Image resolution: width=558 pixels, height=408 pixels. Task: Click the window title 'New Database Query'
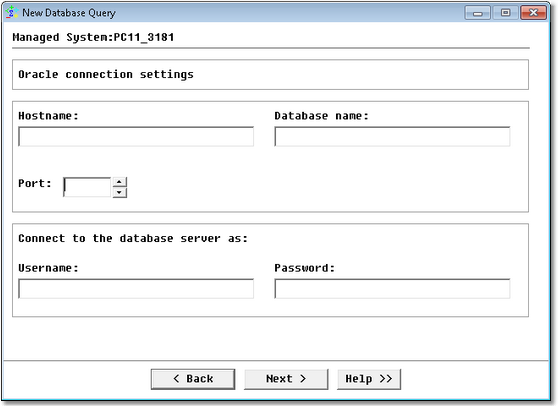tap(69, 13)
